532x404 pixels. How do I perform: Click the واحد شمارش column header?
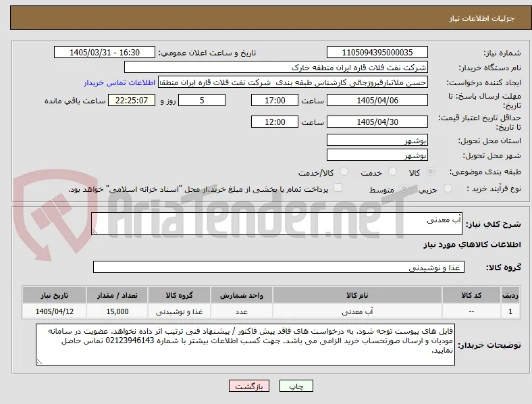coord(242,295)
